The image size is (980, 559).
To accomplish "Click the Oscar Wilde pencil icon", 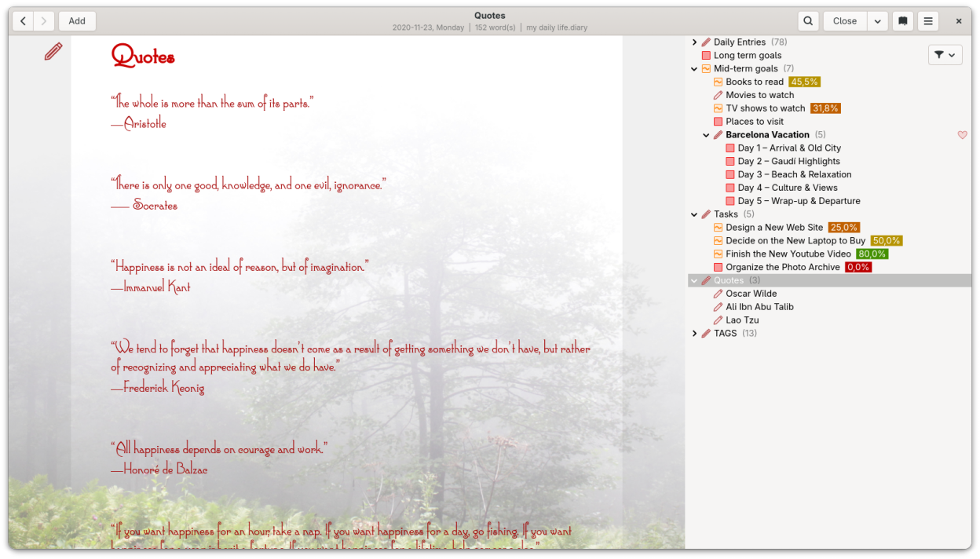I will tap(718, 294).
